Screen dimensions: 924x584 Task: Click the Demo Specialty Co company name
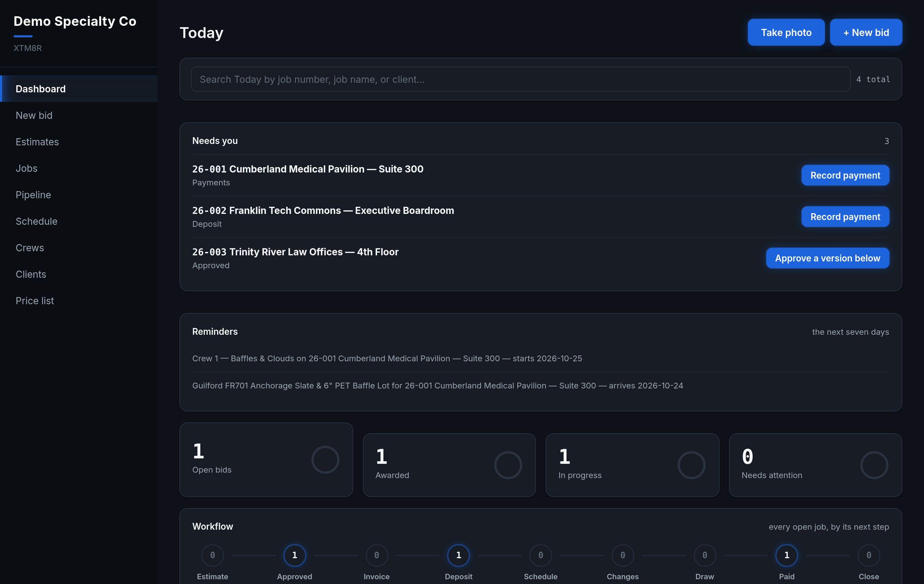(x=75, y=21)
